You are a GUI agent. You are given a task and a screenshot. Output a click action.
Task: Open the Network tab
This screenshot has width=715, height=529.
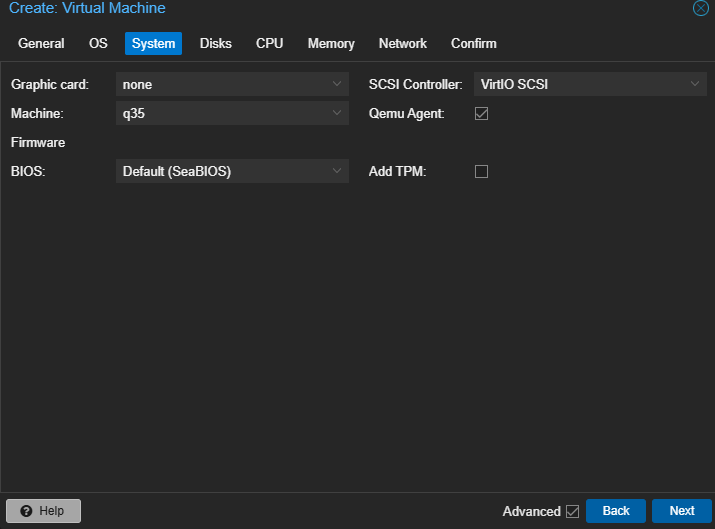pos(403,43)
